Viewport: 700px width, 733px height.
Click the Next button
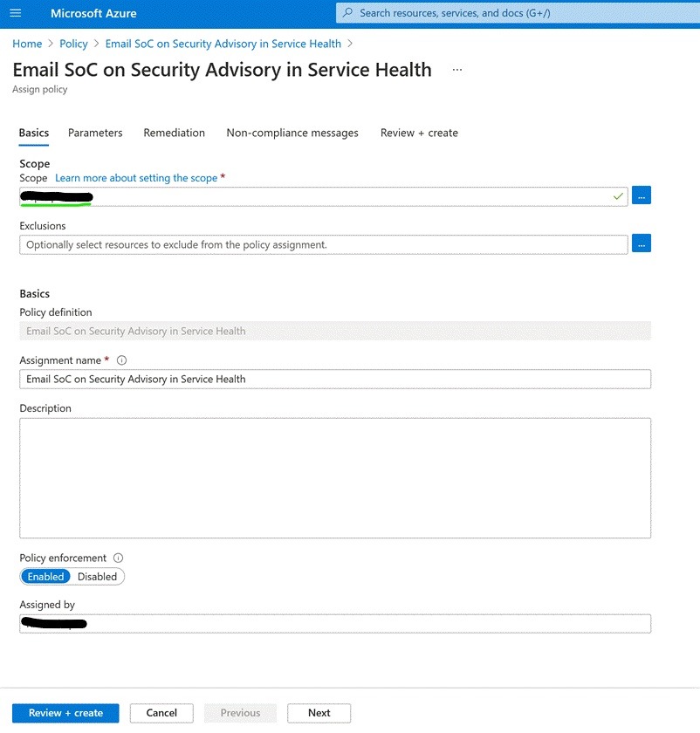319,713
